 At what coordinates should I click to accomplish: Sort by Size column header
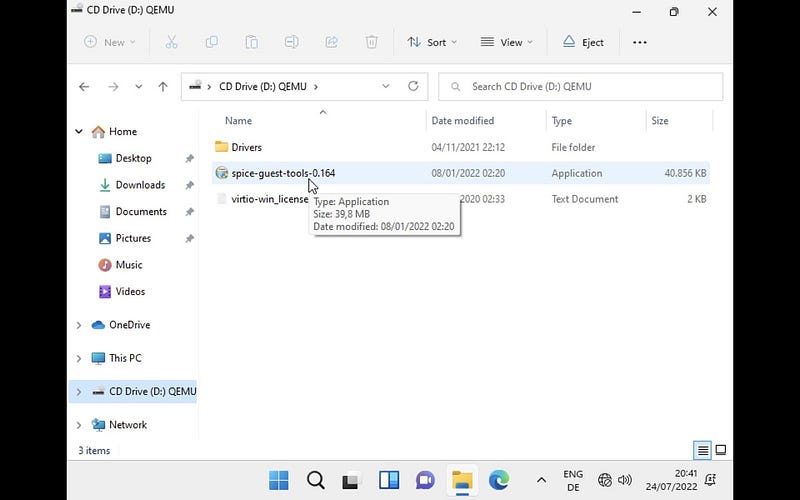(x=660, y=121)
